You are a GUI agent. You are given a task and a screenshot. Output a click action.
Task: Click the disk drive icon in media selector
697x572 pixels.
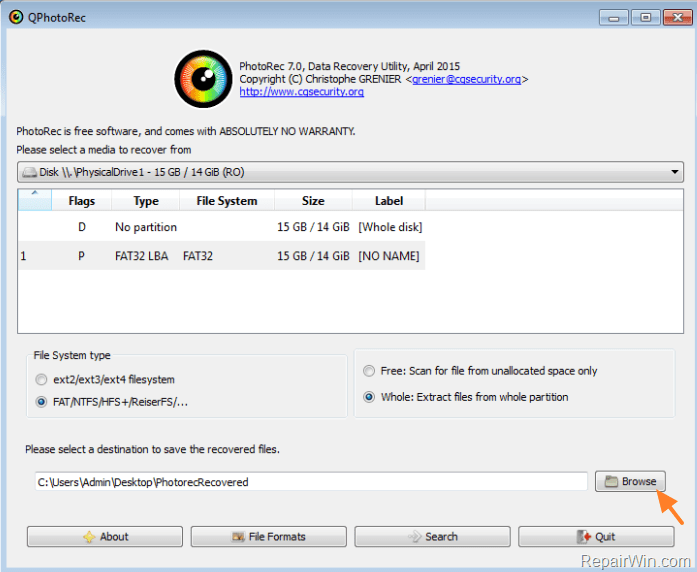30,172
